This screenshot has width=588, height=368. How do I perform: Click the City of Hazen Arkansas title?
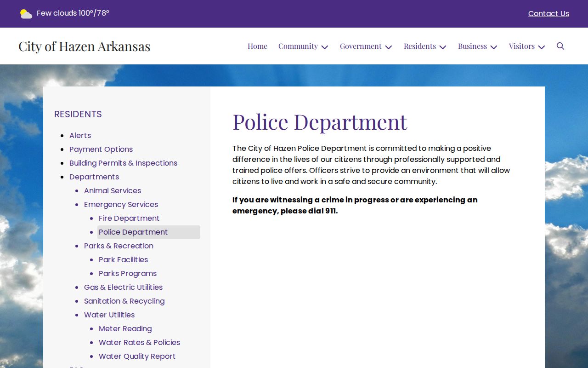click(85, 46)
